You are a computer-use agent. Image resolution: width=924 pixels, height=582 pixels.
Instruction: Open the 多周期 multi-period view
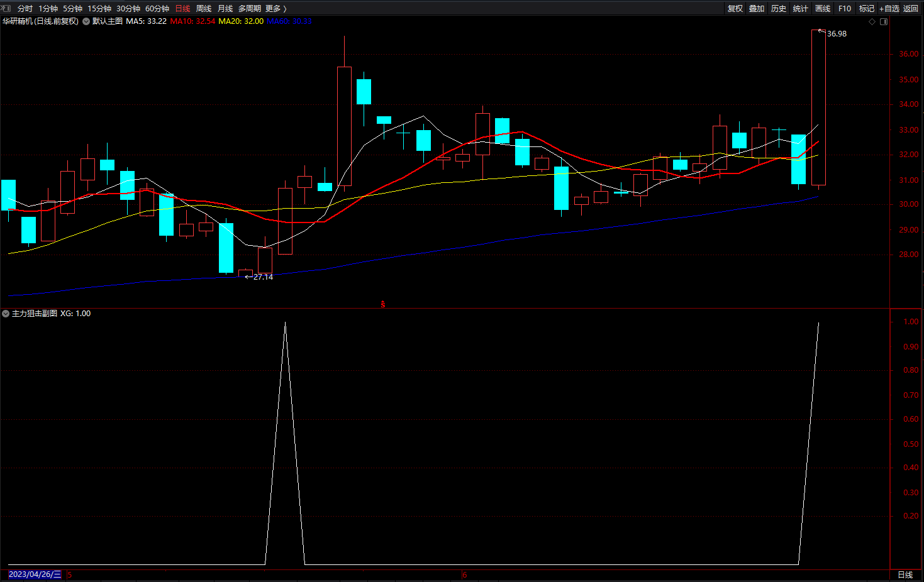coord(249,8)
